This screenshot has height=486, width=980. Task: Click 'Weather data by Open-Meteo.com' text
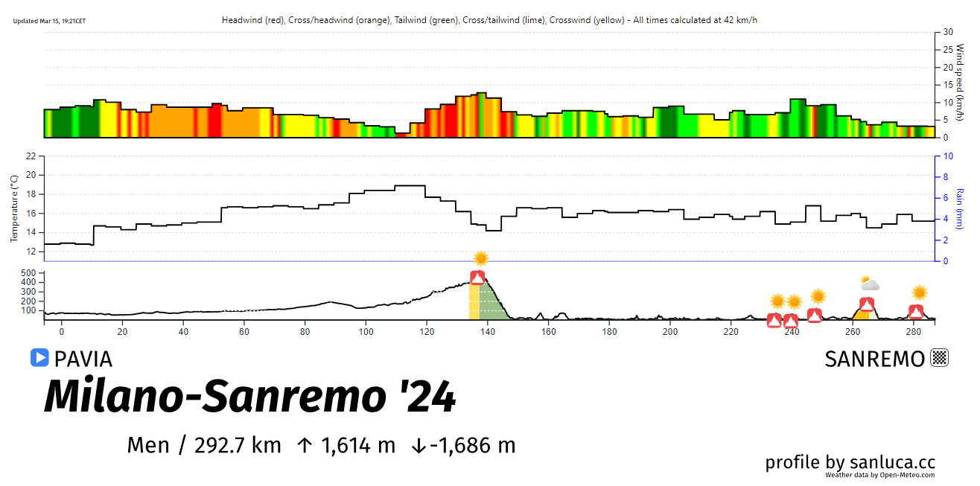pyautogui.click(x=879, y=475)
